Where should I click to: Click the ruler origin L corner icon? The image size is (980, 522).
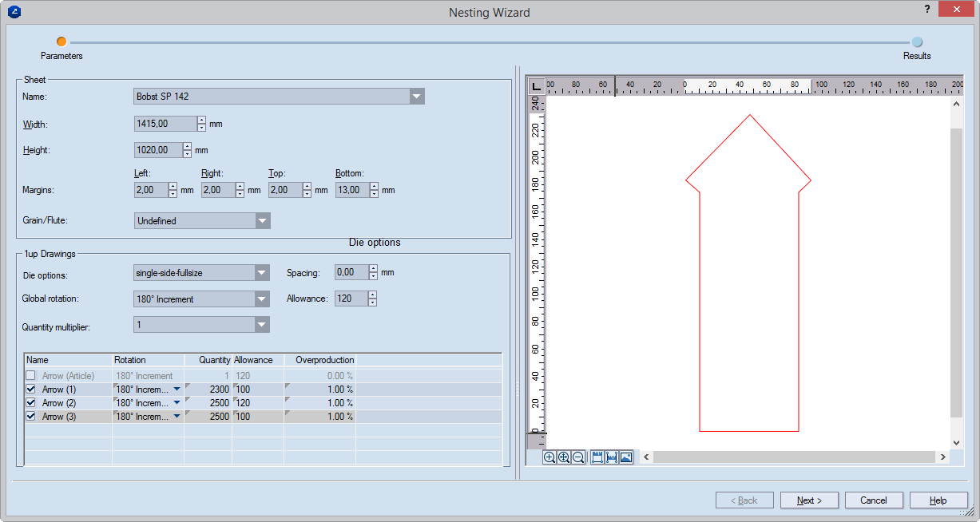(x=537, y=86)
